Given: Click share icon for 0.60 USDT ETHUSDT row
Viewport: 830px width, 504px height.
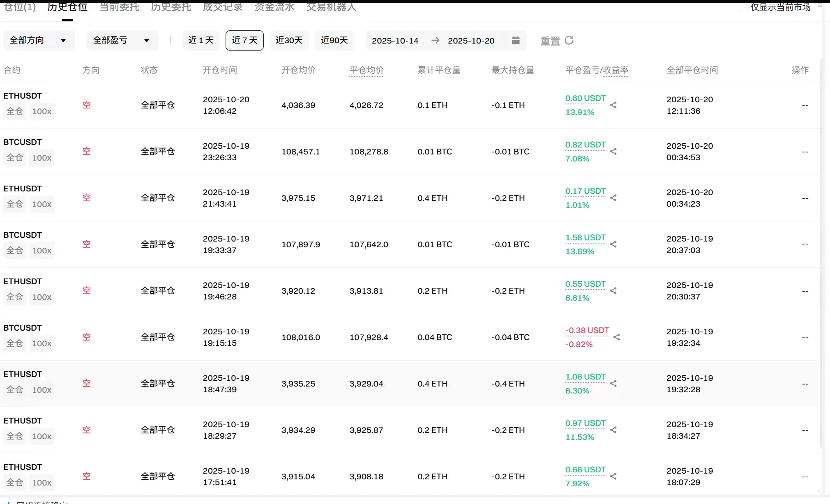Looking at the screenshot, I should [613, 105].
